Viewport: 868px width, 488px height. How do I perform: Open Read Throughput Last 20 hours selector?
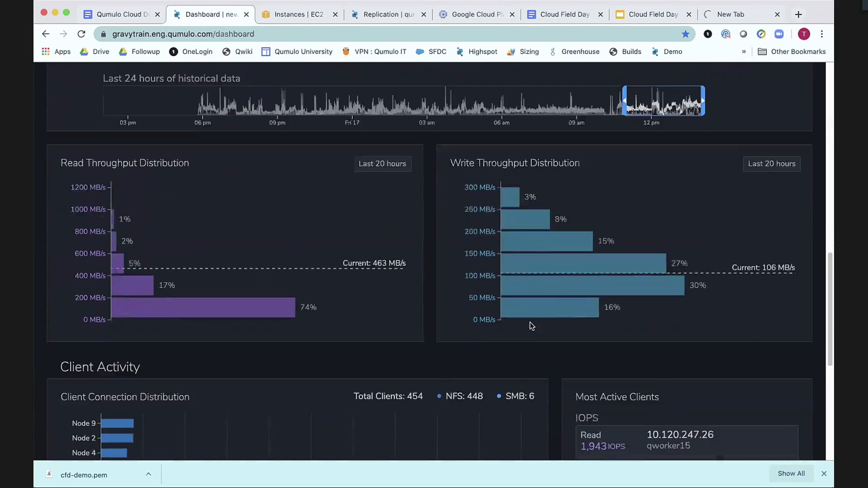[382, 164]
